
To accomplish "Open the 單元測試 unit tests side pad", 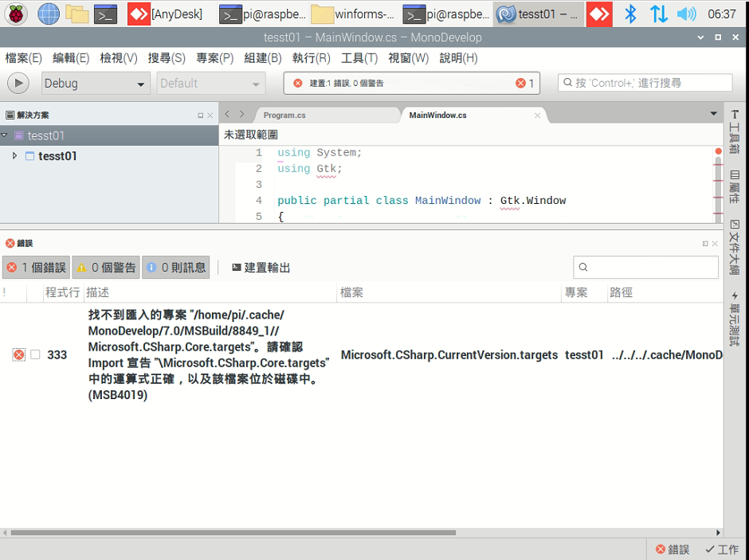I will pos(735,319).
